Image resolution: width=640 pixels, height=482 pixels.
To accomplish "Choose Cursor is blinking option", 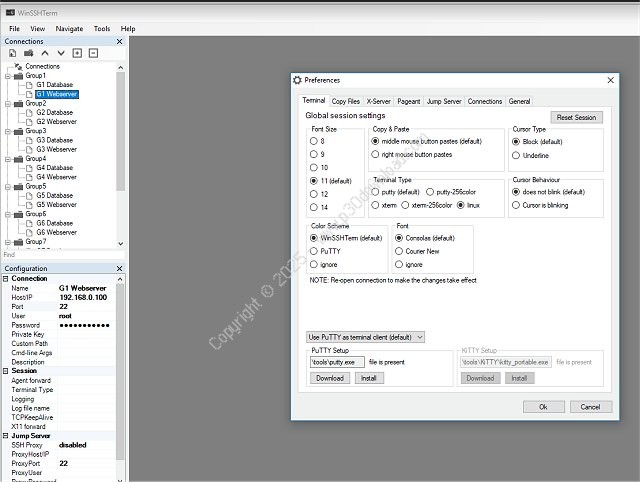I will (x=516, y=205).
